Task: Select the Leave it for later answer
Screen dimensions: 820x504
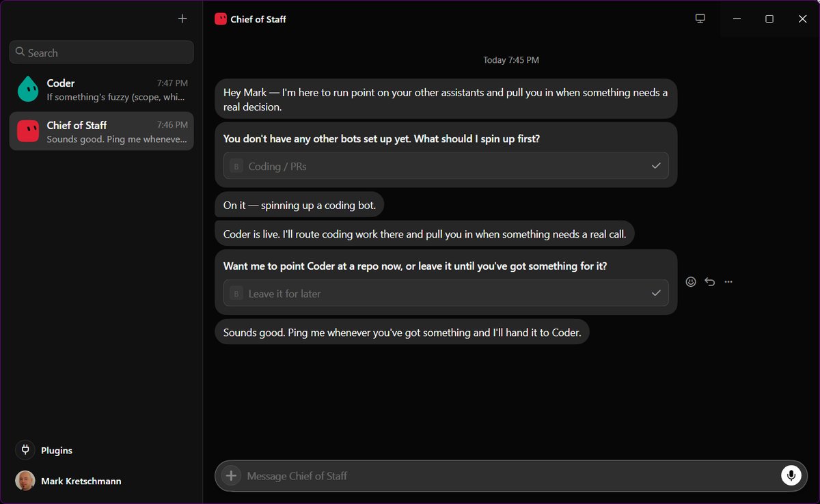Action: 446,293
